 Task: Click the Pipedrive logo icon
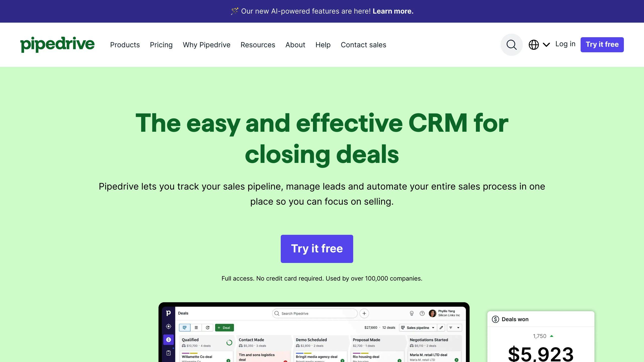point(58,44)
